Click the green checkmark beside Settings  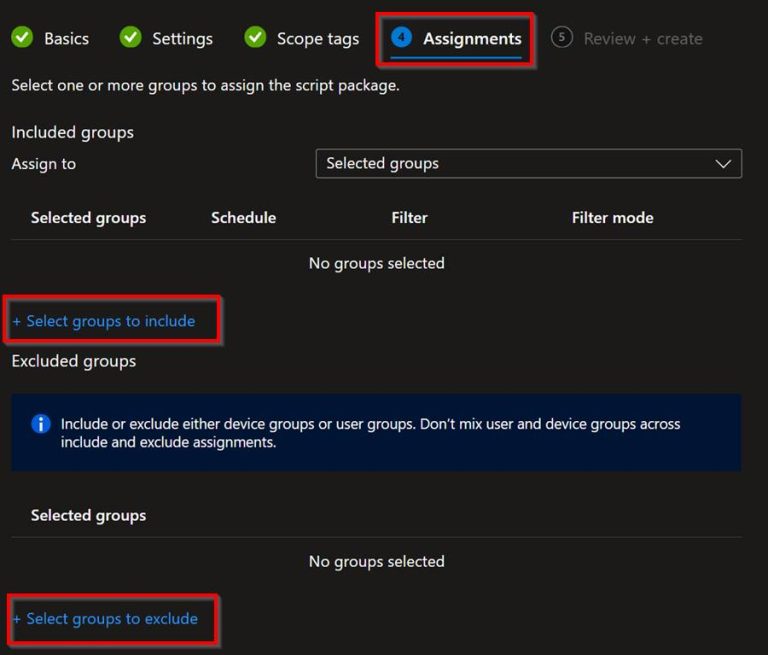click(130, 38)
